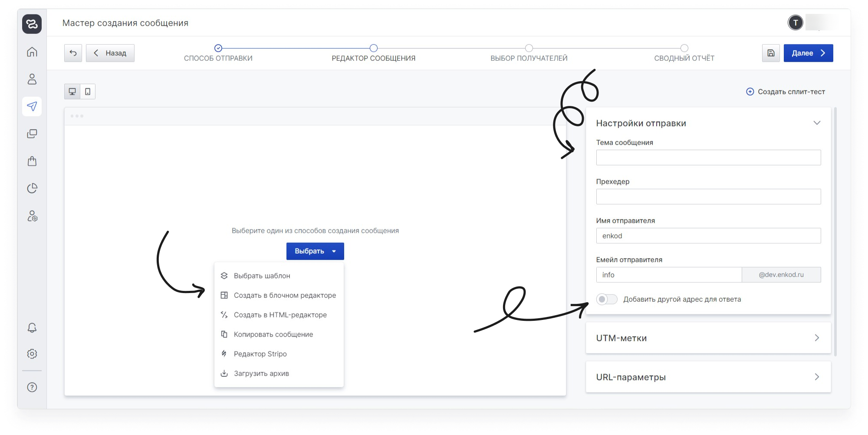The image size is (868, 435).
Task: Select Загрузить архив option
Action: pyautogui.click(x=279, y=373)
